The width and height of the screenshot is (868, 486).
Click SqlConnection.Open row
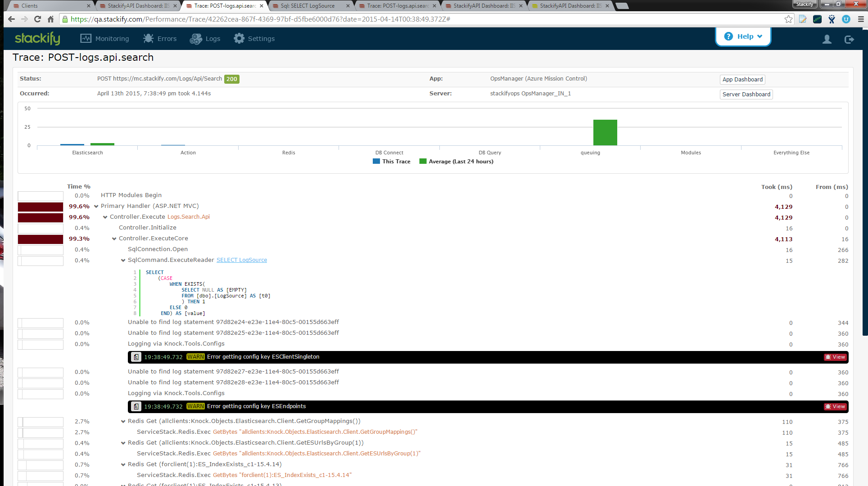pyautogui.click(x=433, y=249)
